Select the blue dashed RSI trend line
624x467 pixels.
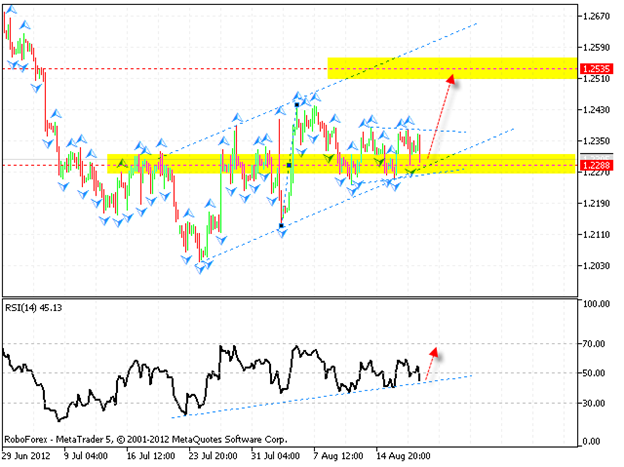pos(322,396)
